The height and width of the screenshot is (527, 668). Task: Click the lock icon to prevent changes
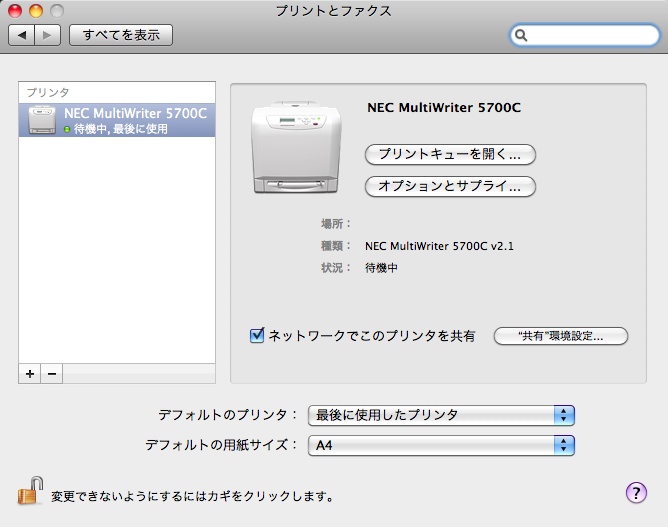[28, 492]
